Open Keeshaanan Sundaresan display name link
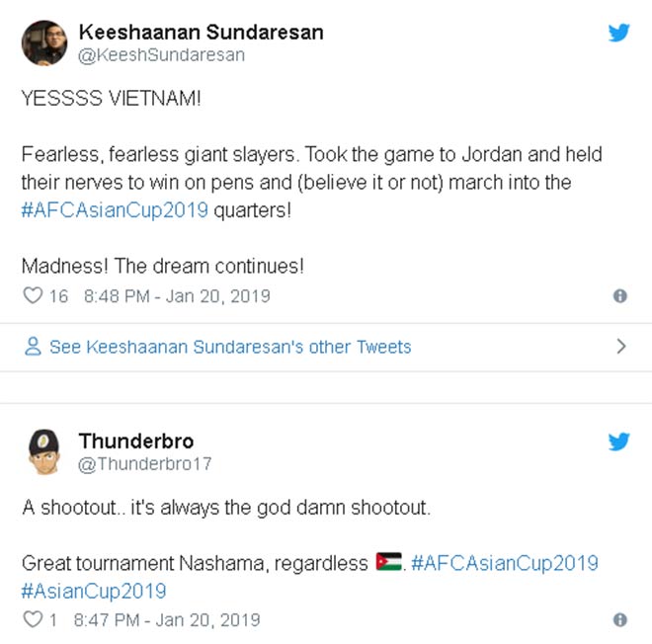 tap(201, 32)
